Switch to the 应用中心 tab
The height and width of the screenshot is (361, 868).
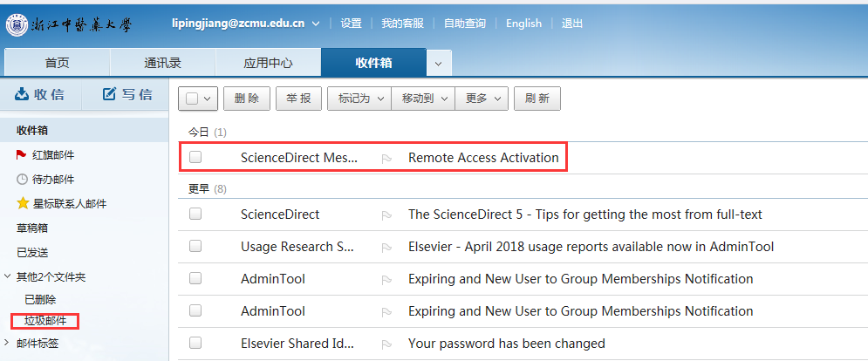(x=268, y=63)
